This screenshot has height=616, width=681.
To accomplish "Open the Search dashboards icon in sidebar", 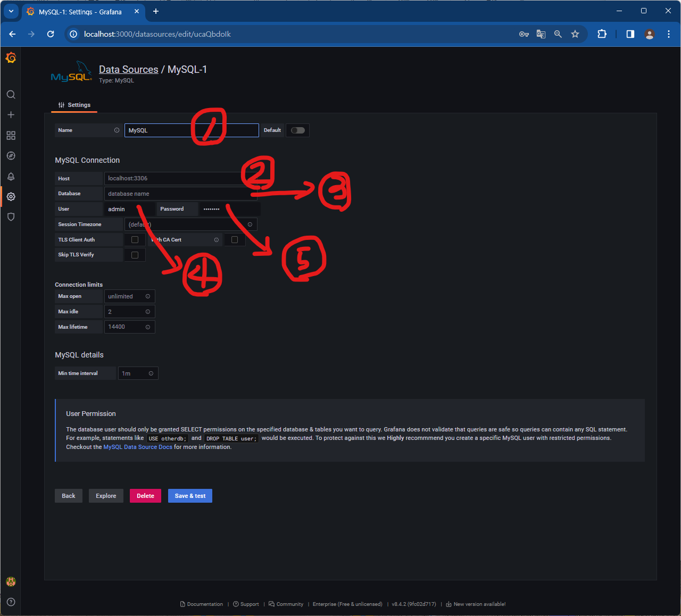I will pyautogui.click(x=11, y=95).
